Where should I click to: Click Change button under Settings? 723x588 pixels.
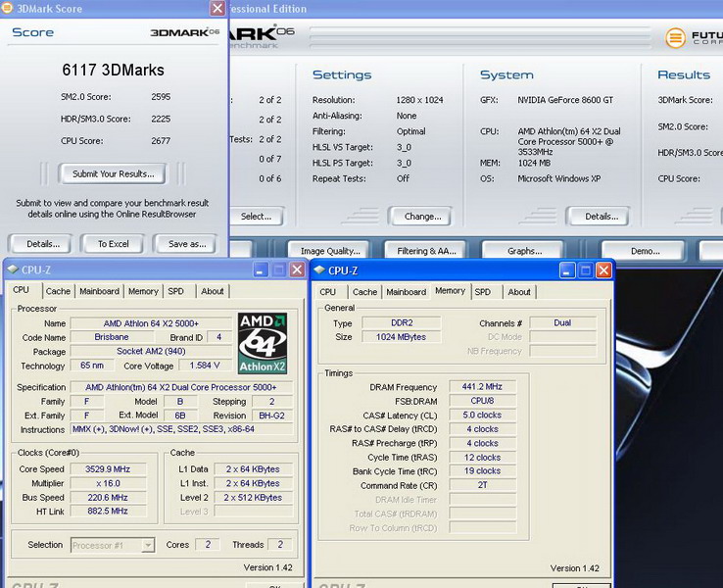click(x=422, y=217)
